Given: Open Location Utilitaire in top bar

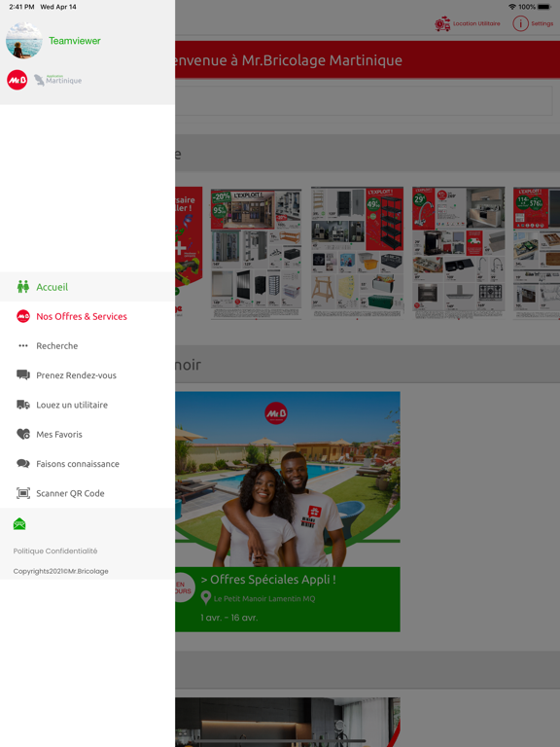Looking at the screenshot, I should (476, 23).
